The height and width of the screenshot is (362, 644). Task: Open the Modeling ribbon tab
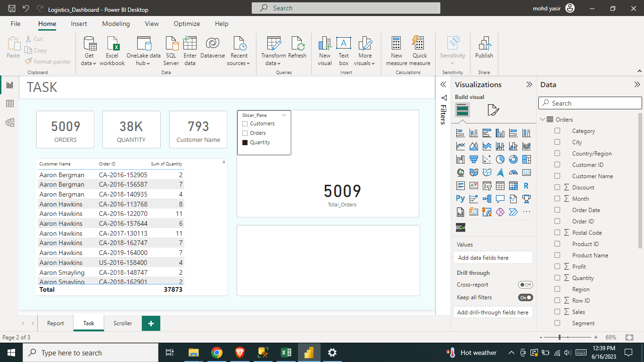point(116,24)
